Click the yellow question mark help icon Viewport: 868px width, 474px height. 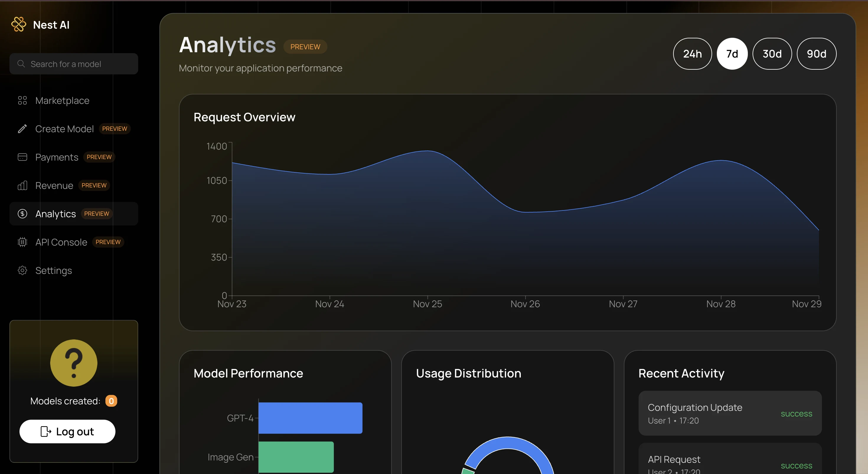[x=74, y=363]
